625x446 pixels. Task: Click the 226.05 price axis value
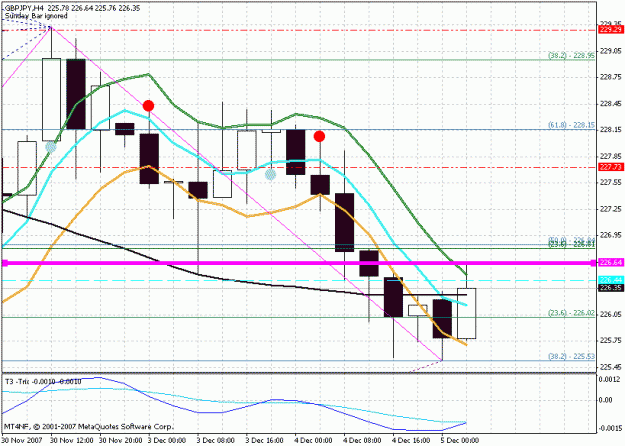(x=610, y=314)
